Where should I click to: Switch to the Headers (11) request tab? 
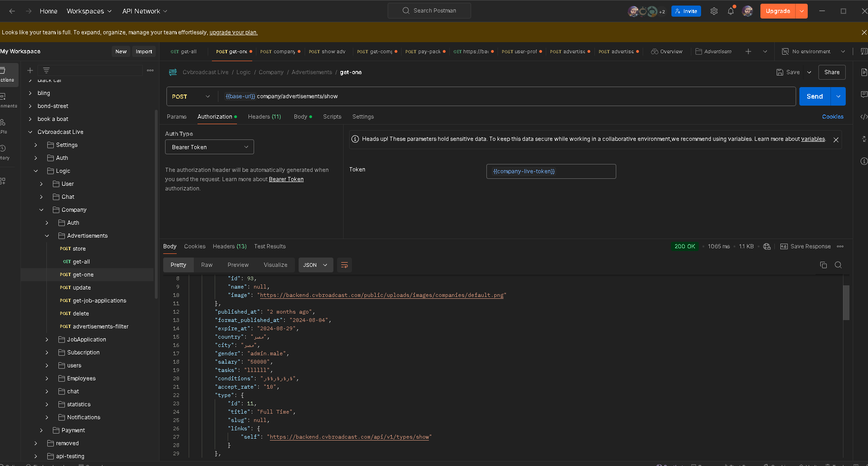(x=264, y=117)
